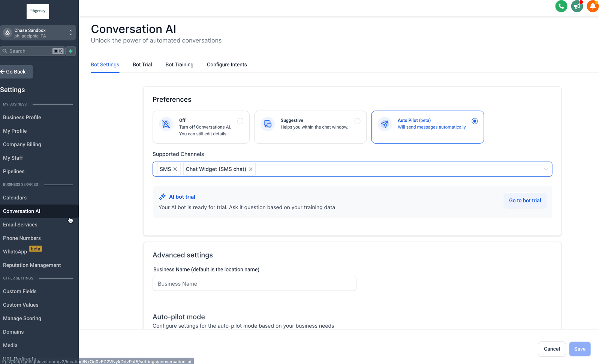Select the Auto Pilot radio button
Viewport: 599px width, 364px height.
click(x=475, y=121)
